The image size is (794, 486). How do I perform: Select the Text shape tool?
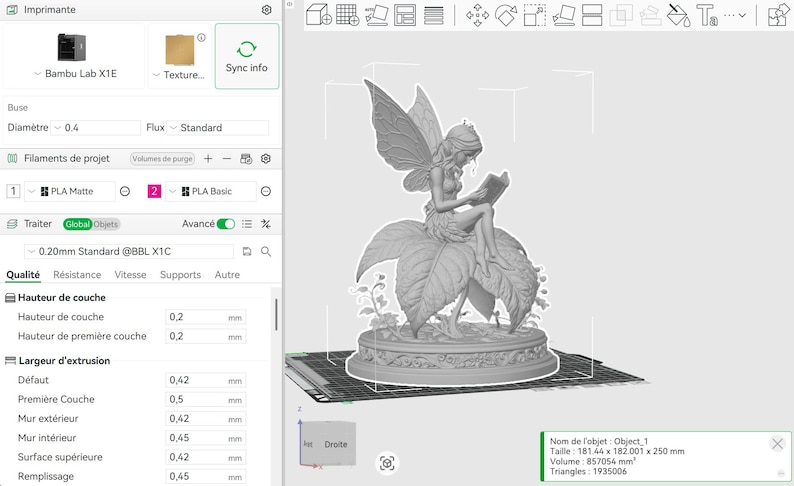tap(707, 15)
